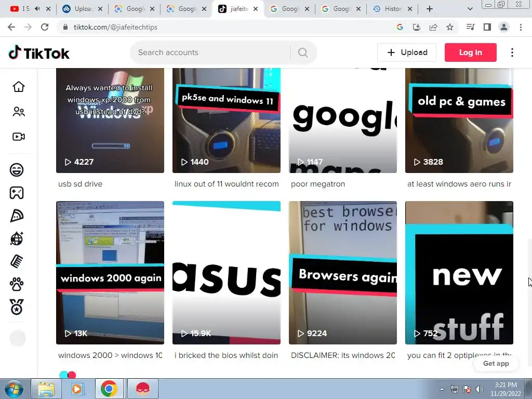The width and height of the screenshot is (532, 399).
Task: Click the install app icon in address bar
Action: (417, 27)
